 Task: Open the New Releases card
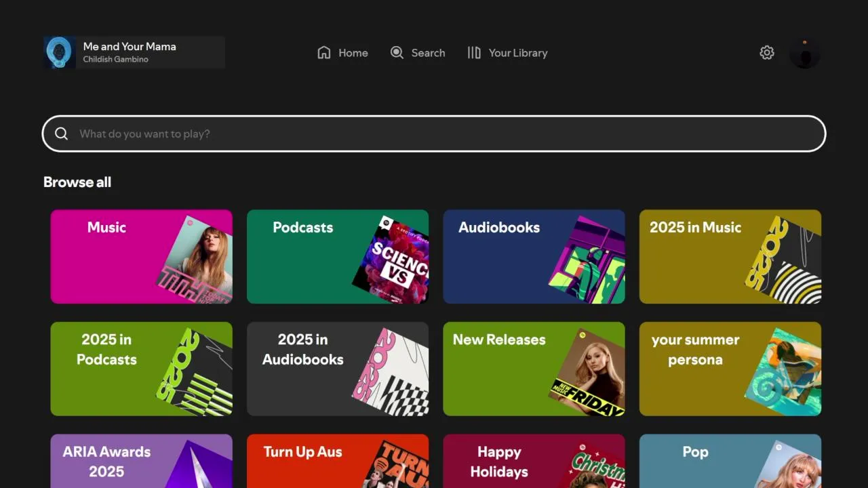click(534, 369)
